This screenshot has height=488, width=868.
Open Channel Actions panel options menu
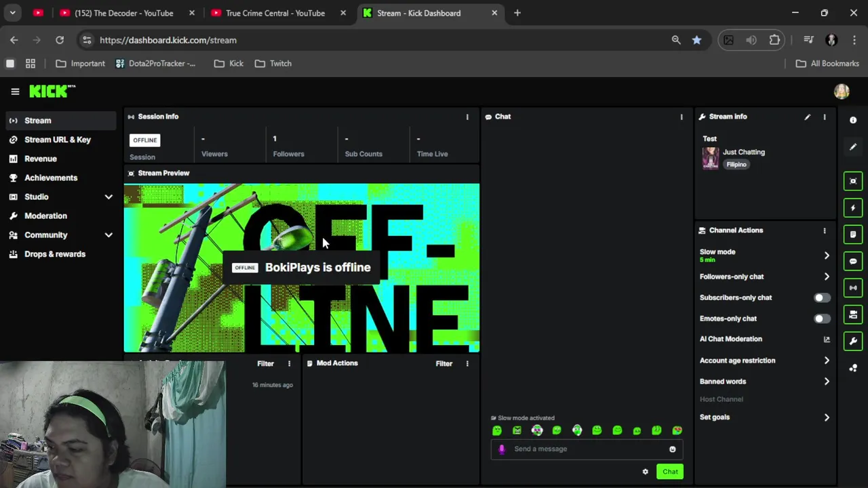click(825, 231)
